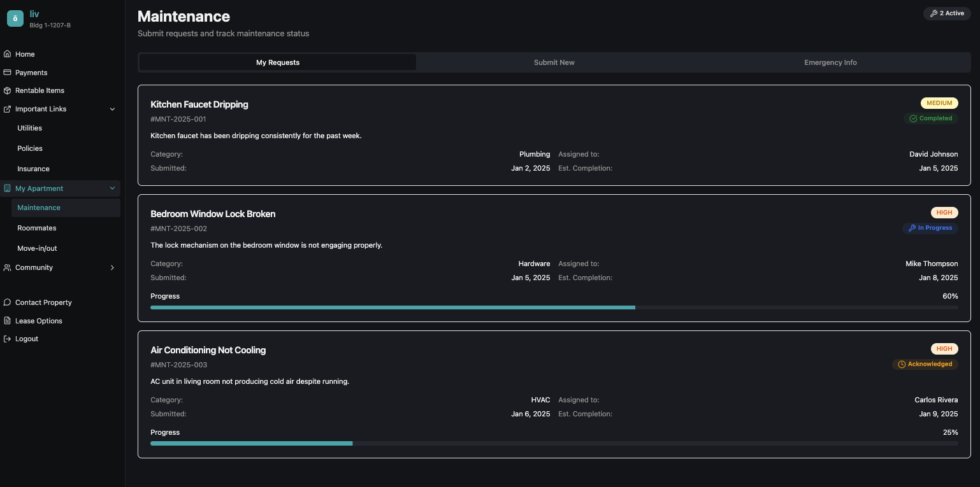Click the Air Conditioning progress bar
The height and width of the screenshot is (487, 980).
[x=554, y=444]
